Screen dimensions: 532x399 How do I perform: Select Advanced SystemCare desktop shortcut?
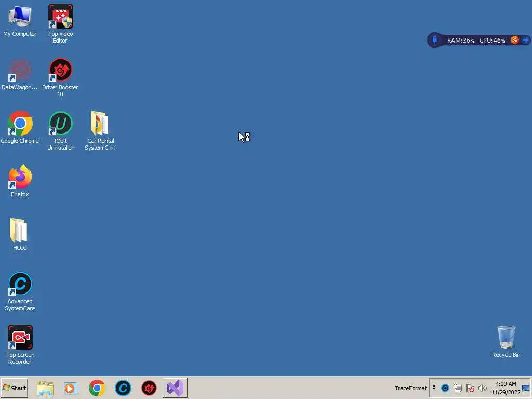click(20, 292)
